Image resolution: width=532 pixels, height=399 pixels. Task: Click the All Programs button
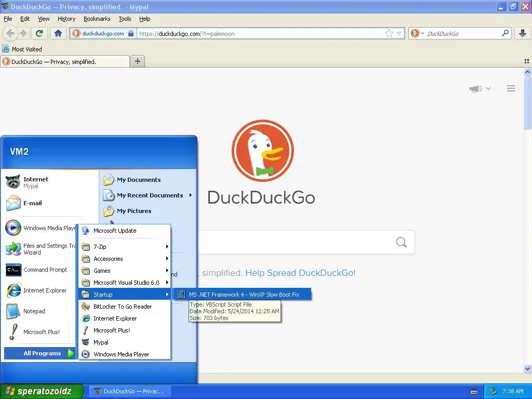click(x=40, y=353)
